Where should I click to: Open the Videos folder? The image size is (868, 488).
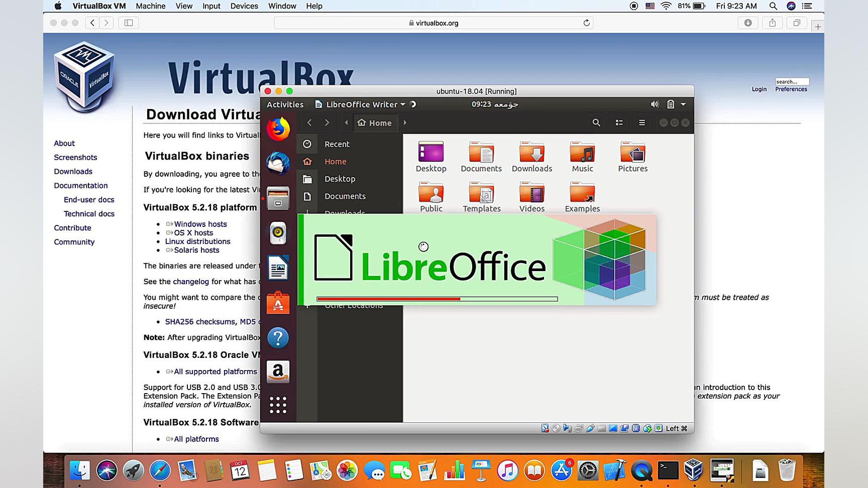tap(532, 196)
